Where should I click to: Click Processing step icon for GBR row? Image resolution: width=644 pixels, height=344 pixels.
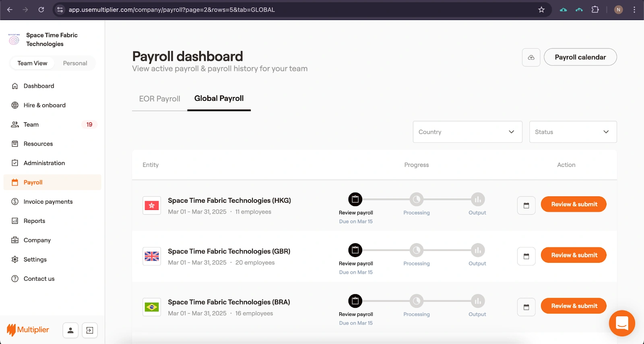click(x=417, y=250)
